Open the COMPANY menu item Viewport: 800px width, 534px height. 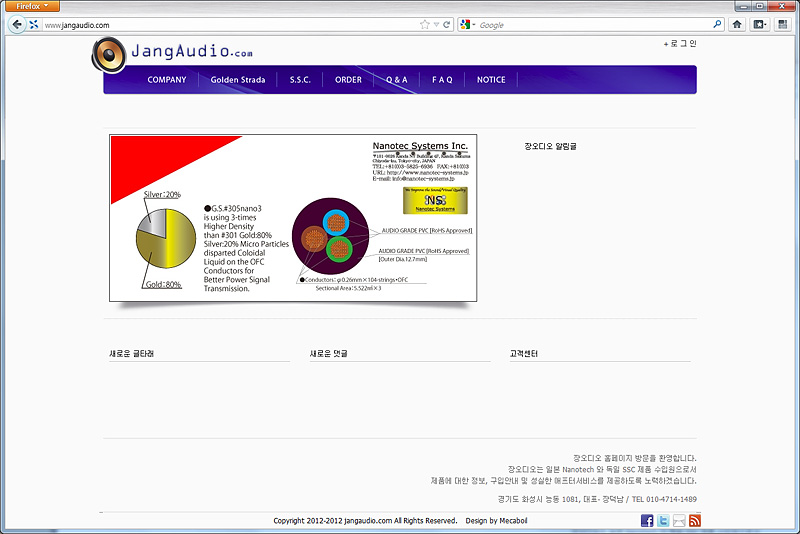pos(167,80)
